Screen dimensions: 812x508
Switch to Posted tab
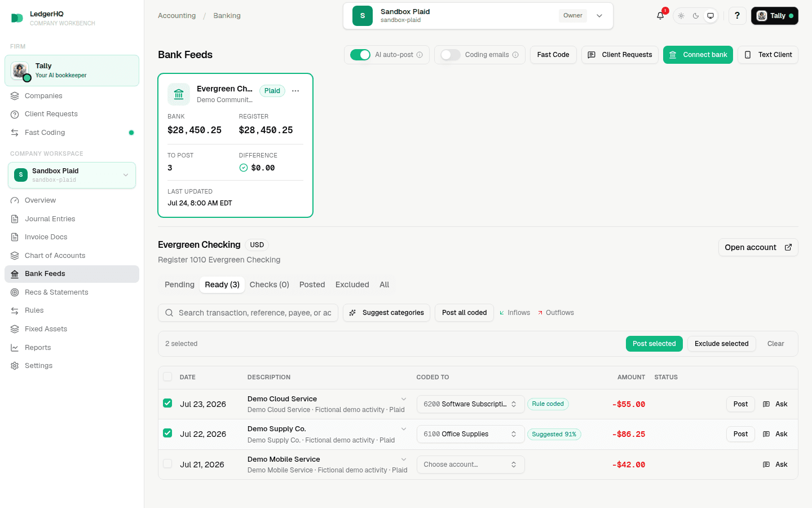pyautogui.click(x=312, y=284)
